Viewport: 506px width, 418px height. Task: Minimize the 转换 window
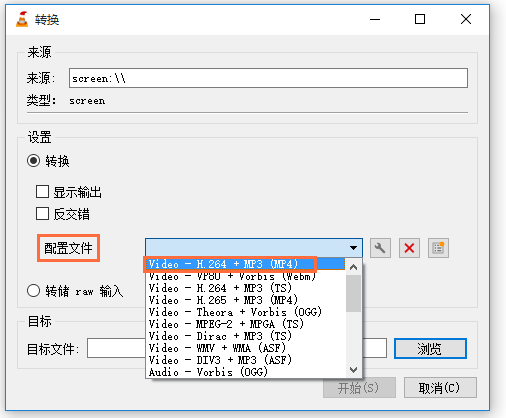click(x=375, y=19)
